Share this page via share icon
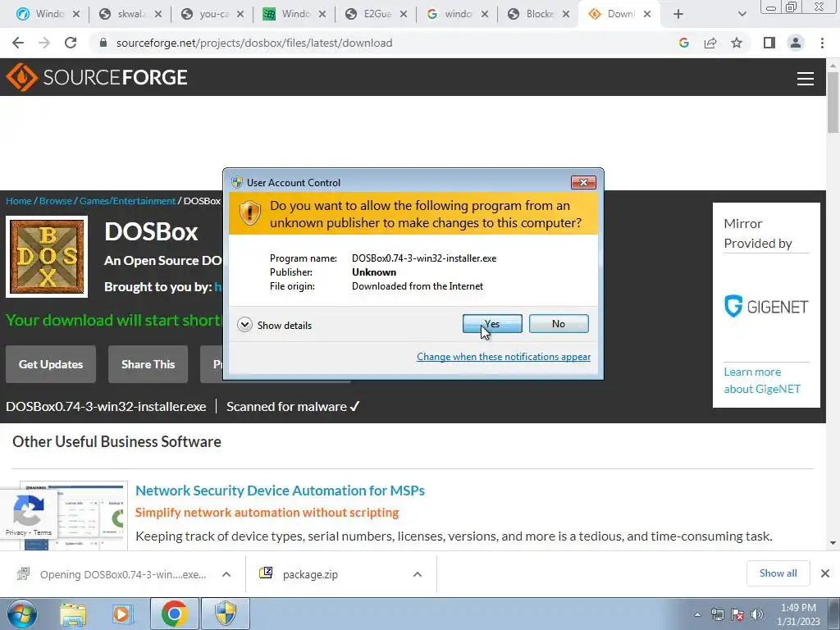 point(710,43)
